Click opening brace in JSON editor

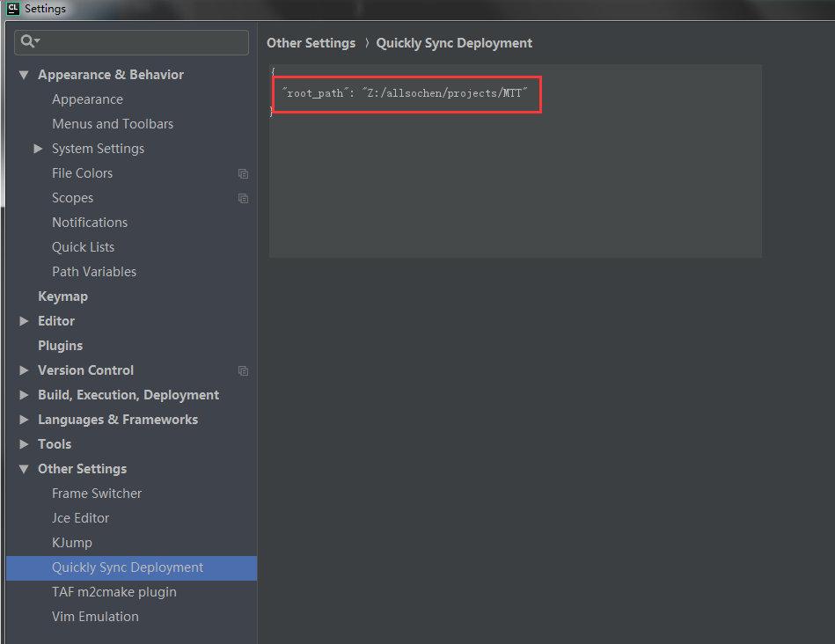pos(273,71)
